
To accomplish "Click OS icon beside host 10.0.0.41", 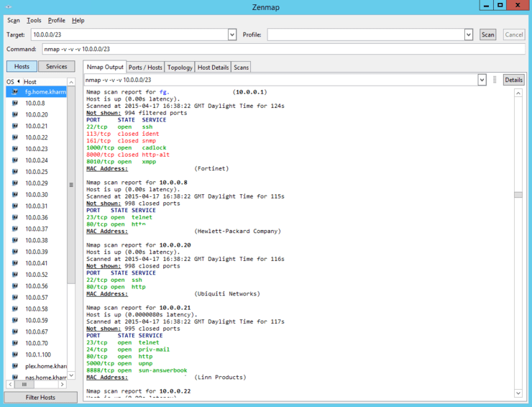I will point(15,263).
